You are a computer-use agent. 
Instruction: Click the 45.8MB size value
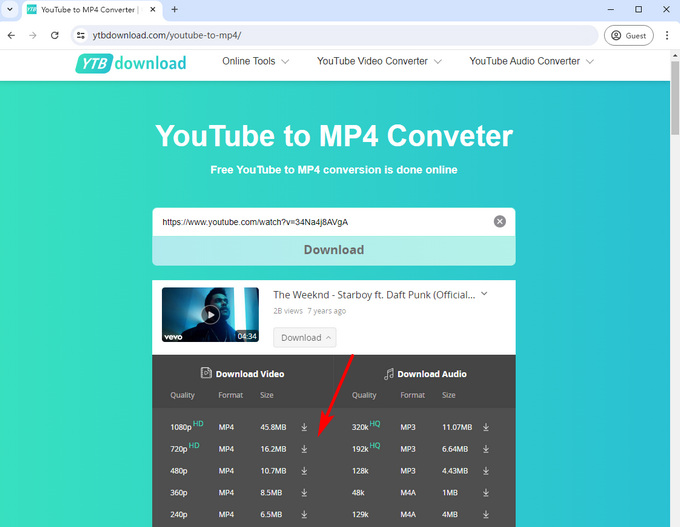pyautogui.click(x=273, y=427)
